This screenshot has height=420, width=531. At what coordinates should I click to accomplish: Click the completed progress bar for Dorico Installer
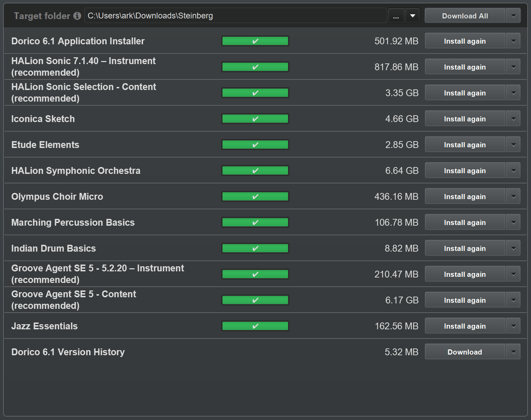pos(255,41)
